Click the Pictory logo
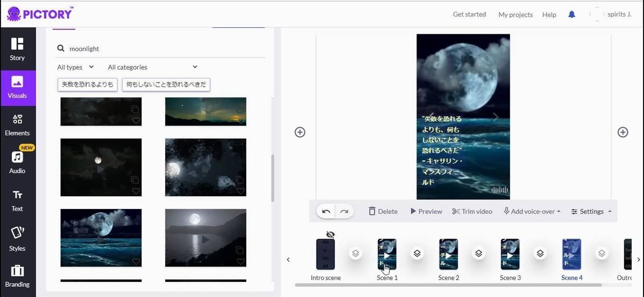The image size is (644, 297). point(40,13)
